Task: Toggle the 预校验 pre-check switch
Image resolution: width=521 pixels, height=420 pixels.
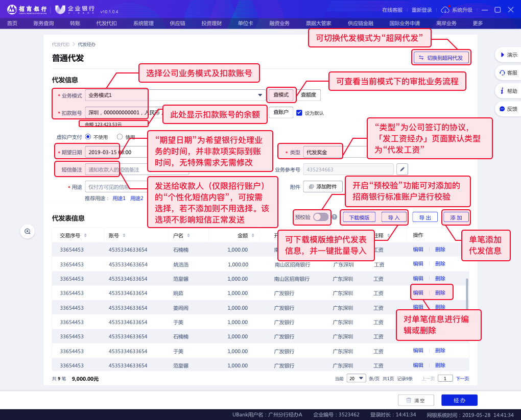Action: (x=321, y=217)
